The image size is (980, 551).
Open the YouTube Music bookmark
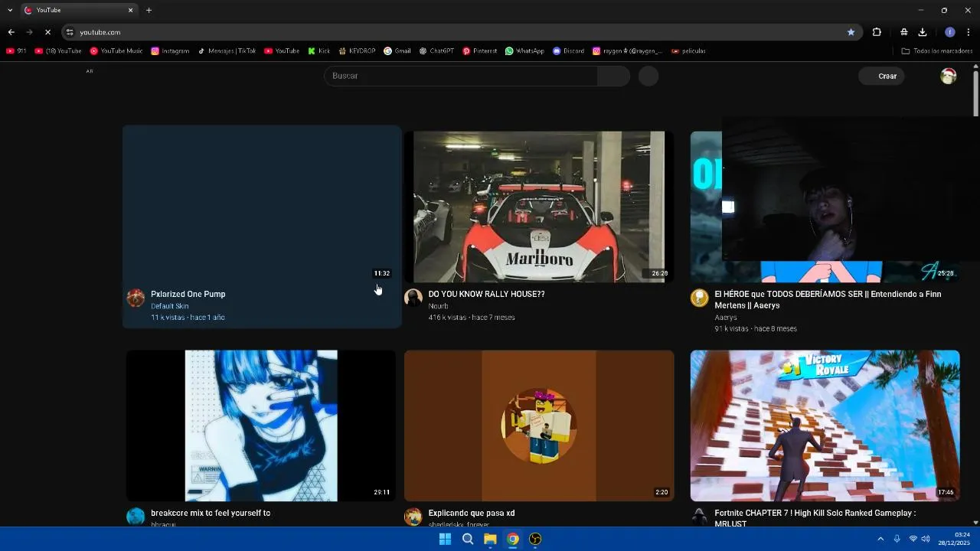click(116, 51)
